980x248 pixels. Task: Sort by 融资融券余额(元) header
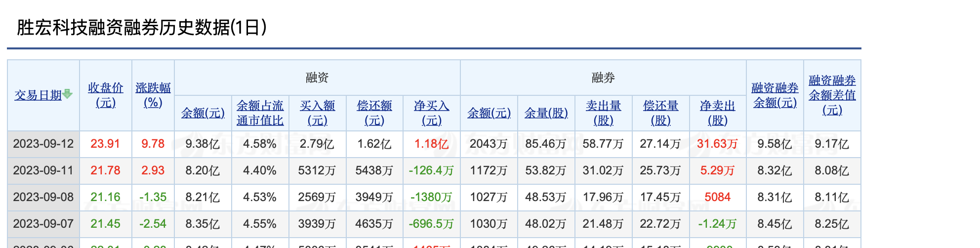pyautogui.click(x=775, y=95)
